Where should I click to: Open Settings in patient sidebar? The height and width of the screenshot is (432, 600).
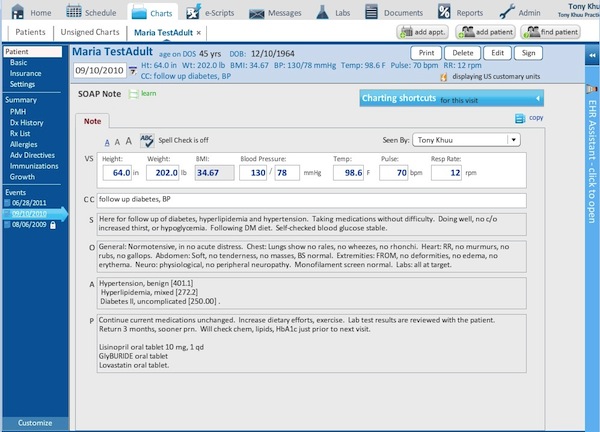point(22,84)
